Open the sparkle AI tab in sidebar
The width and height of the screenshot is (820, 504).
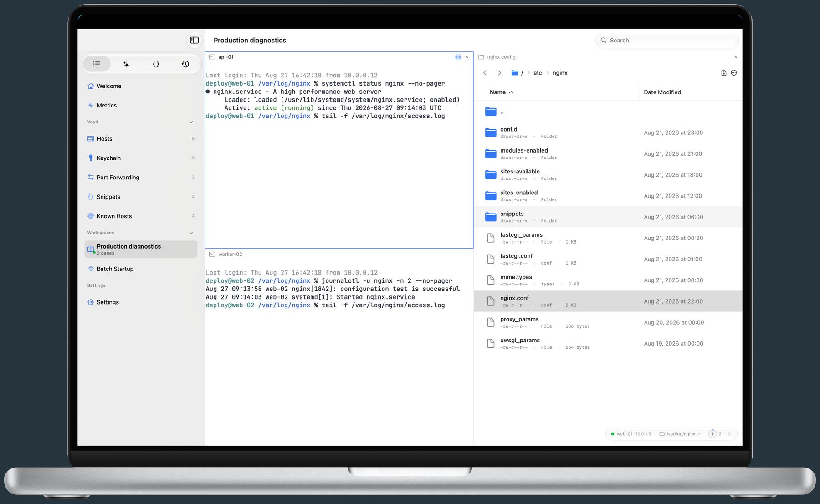pyautogui.click(x=126, y=64)
